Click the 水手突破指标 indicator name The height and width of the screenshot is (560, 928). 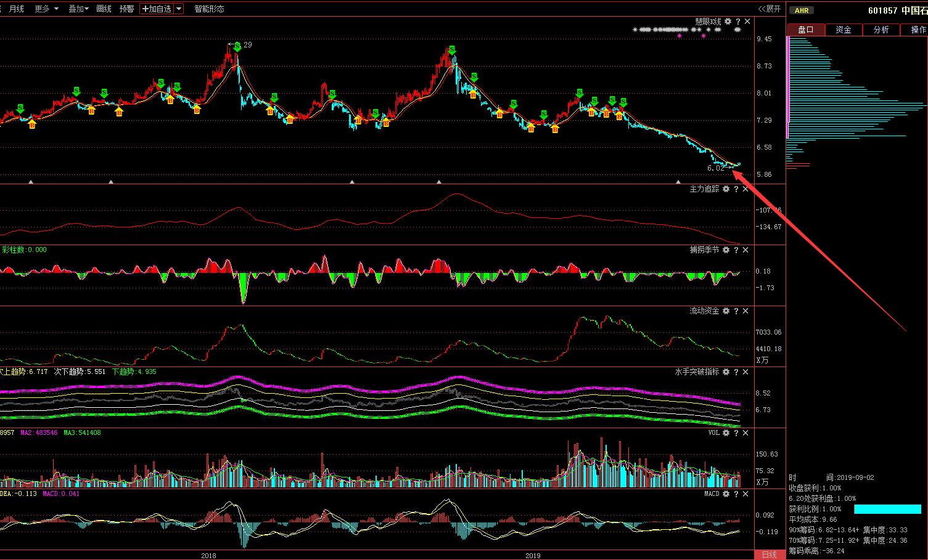point(697,372)
